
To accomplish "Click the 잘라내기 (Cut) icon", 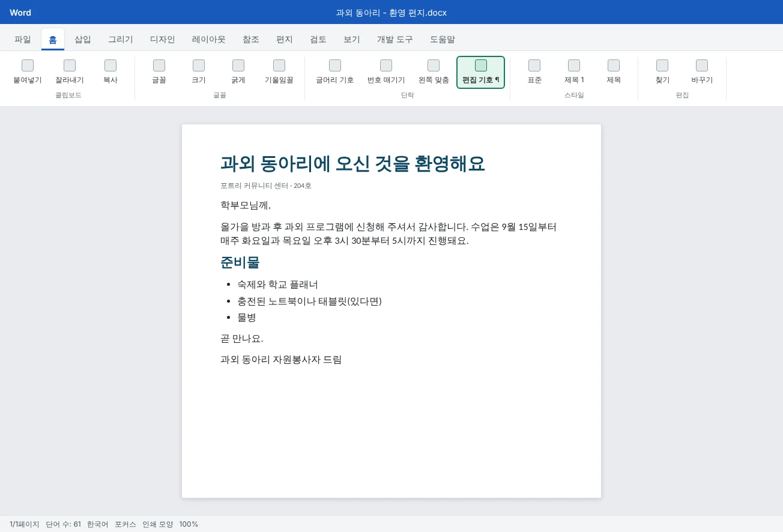I will pyautogui.click(x=70, y=65).
